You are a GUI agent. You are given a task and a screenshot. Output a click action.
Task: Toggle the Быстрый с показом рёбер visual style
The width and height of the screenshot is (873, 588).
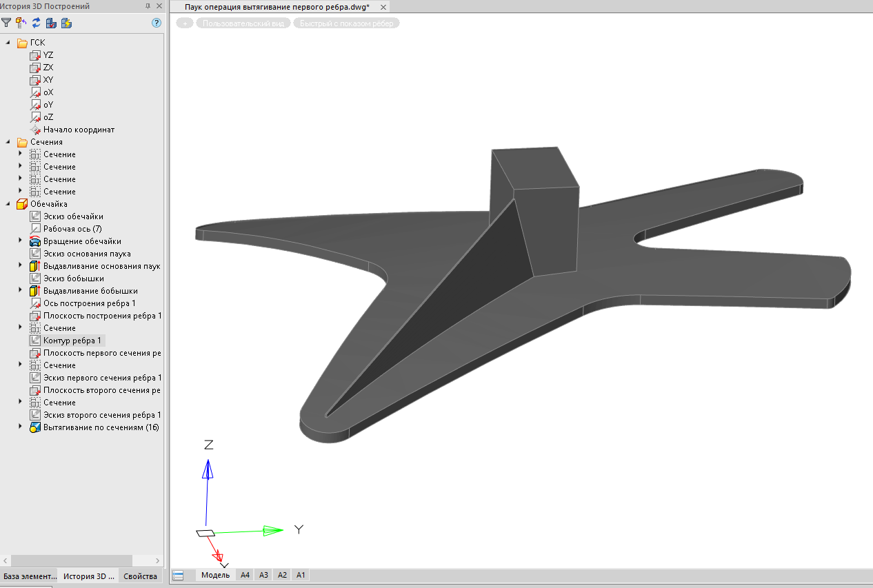pyautogui.click(x=346, y=23)
